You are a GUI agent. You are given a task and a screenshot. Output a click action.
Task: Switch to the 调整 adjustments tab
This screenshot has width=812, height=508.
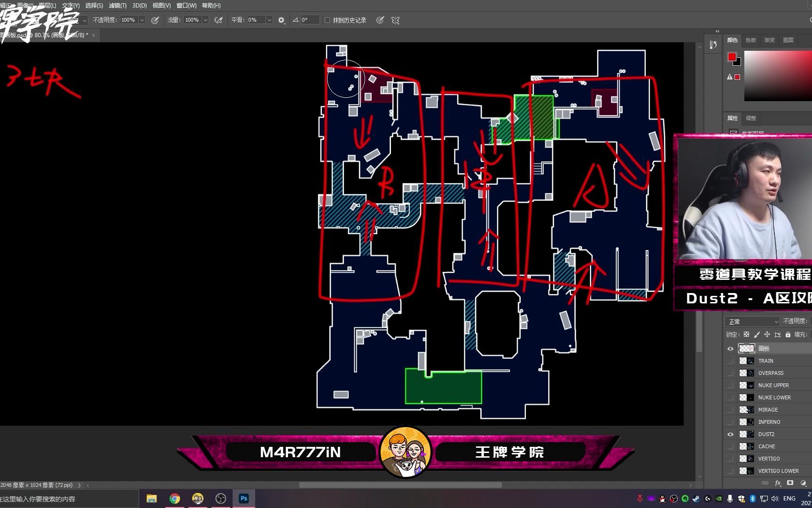(751, 118)
